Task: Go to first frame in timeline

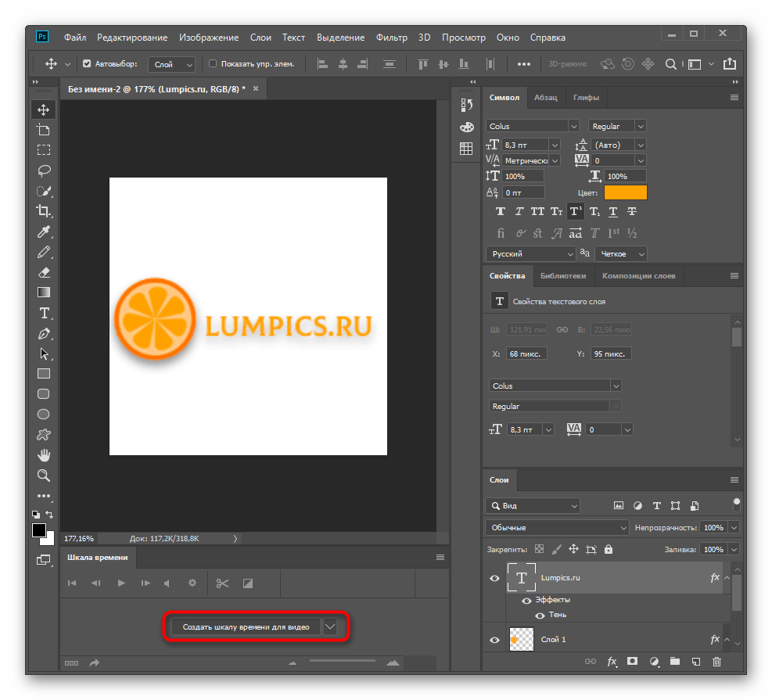Action: pyautogui.click(x=72, y=583)
